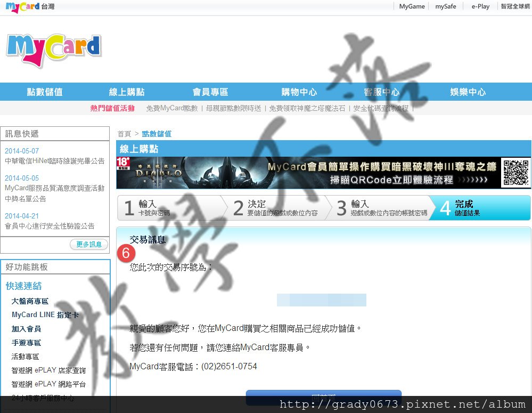Viewport: 532px width, 413px height.
Task: Select the 娛樂中心 navigation menu
Action: [468, 92]
